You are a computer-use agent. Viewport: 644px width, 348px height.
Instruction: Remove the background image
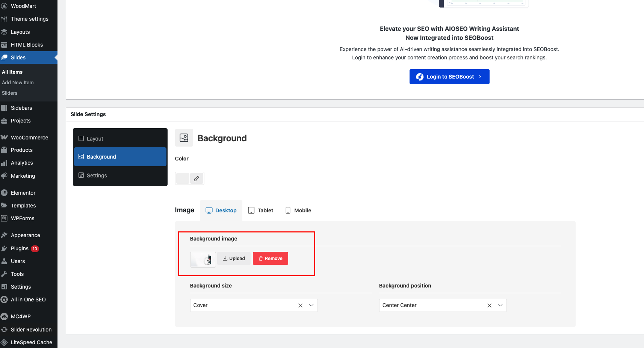click(271, 259)
